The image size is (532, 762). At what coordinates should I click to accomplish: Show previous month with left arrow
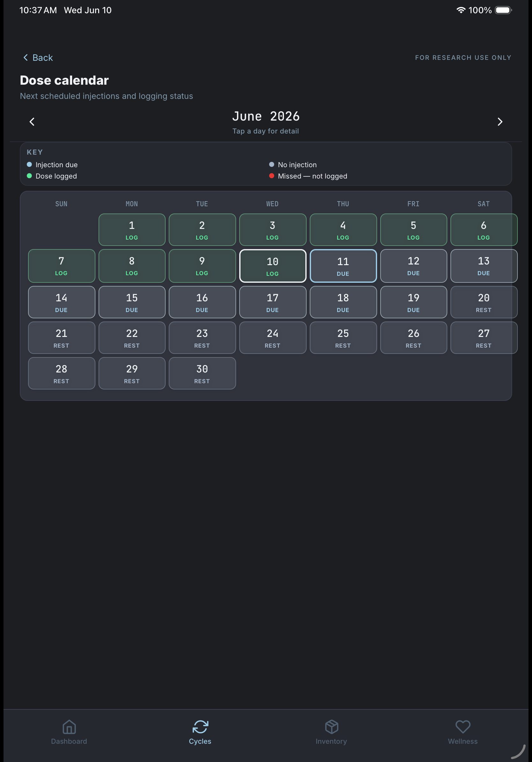(32, 122)
